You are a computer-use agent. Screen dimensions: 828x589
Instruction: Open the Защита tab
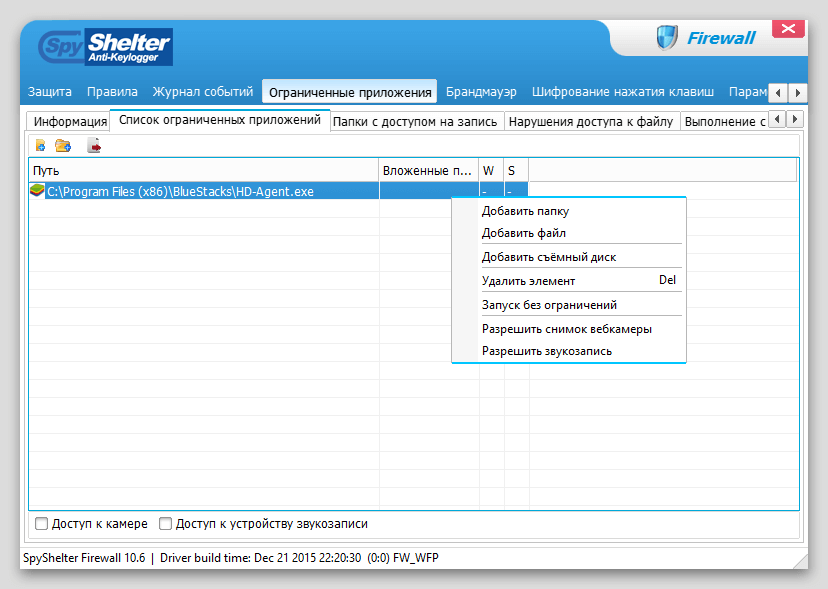coord(50,92)
